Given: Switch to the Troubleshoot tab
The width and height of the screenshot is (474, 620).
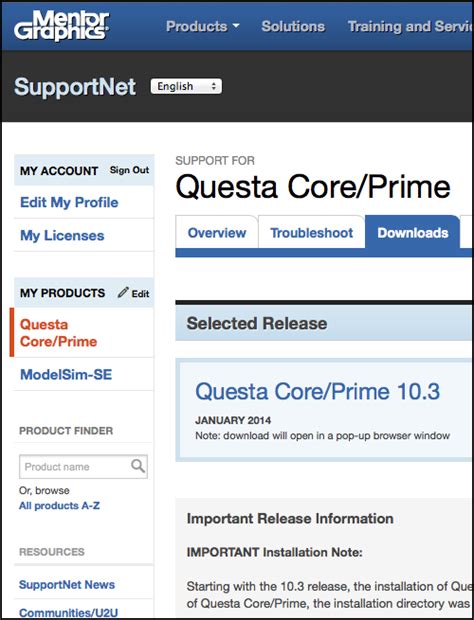Looking at the screenshot, I should pos(312,232).
